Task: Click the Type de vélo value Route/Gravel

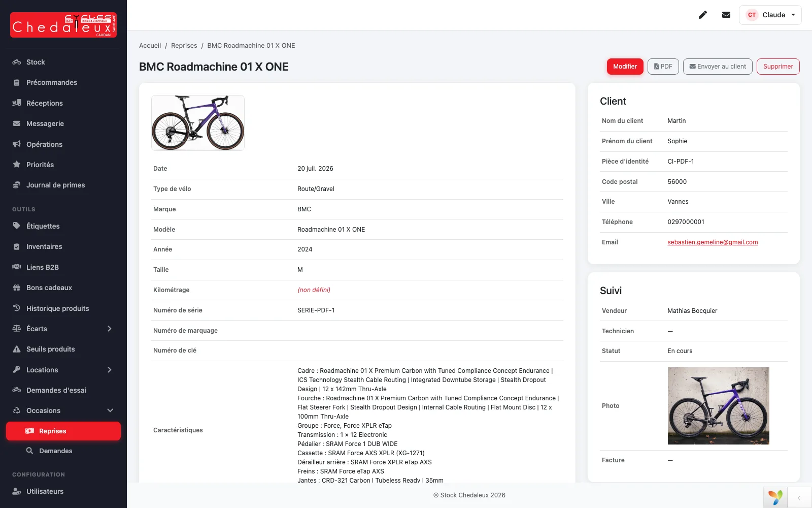Action: [316, 189]
